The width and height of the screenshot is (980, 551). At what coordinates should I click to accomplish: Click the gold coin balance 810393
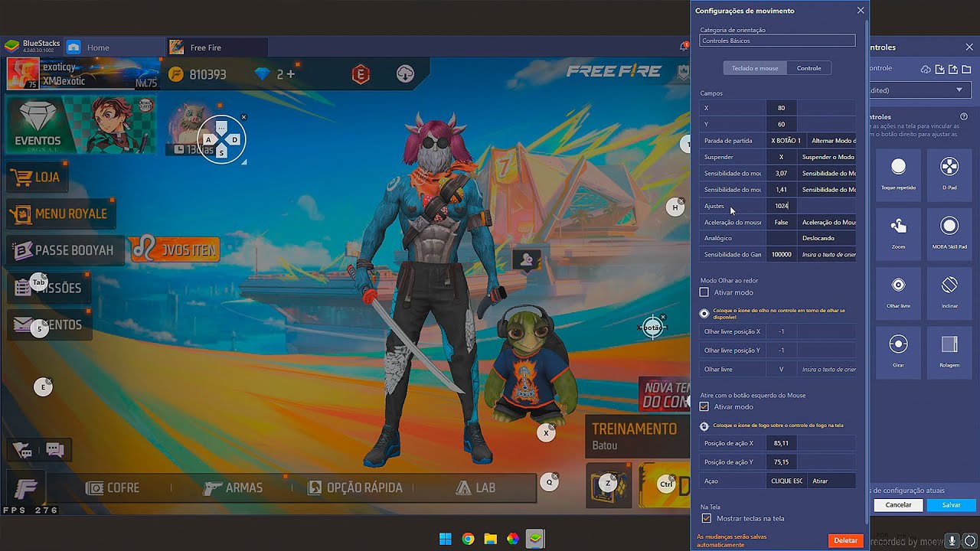pyautogui.click(x=198, y=74)
